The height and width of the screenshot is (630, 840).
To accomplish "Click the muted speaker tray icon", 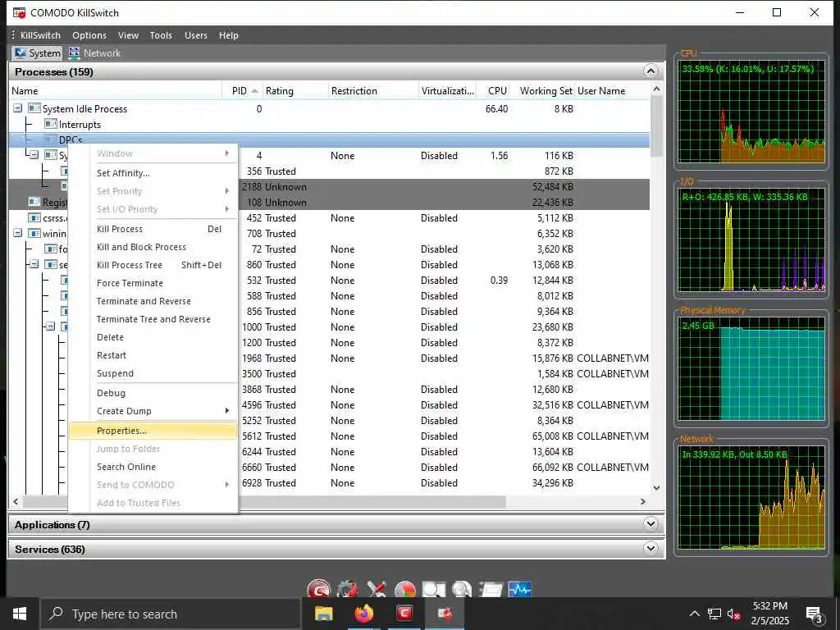I will coord(734,614).
